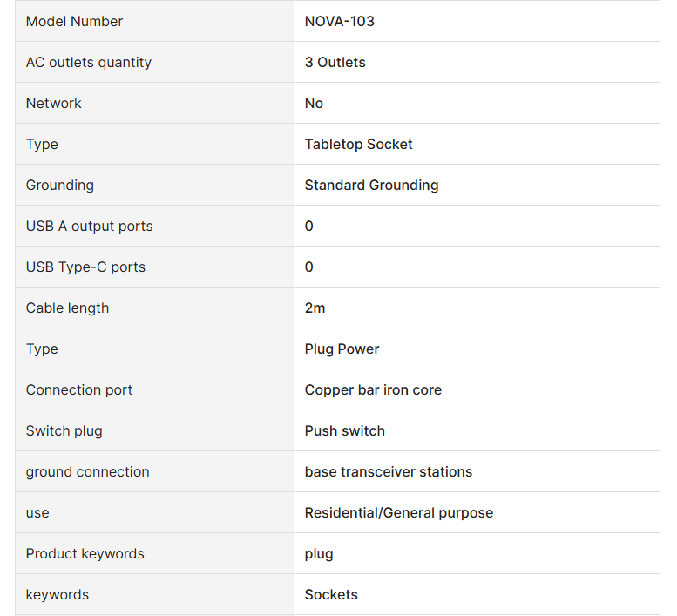Click the "Product keywords" label

(x=85, y=553)
